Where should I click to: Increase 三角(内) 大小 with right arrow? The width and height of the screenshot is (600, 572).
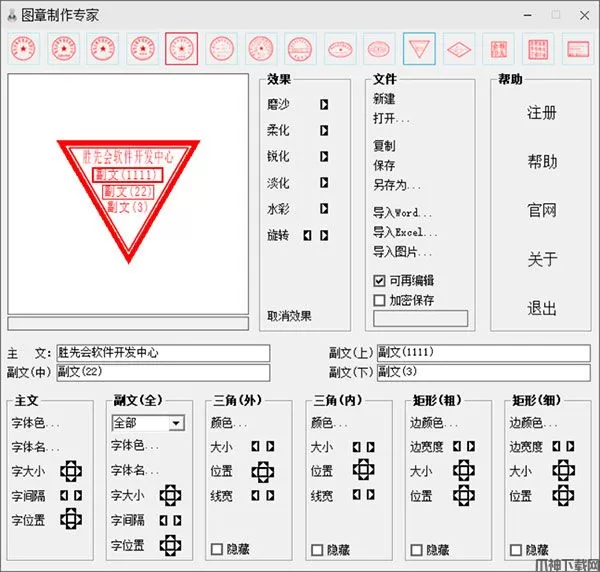(370, 447)
